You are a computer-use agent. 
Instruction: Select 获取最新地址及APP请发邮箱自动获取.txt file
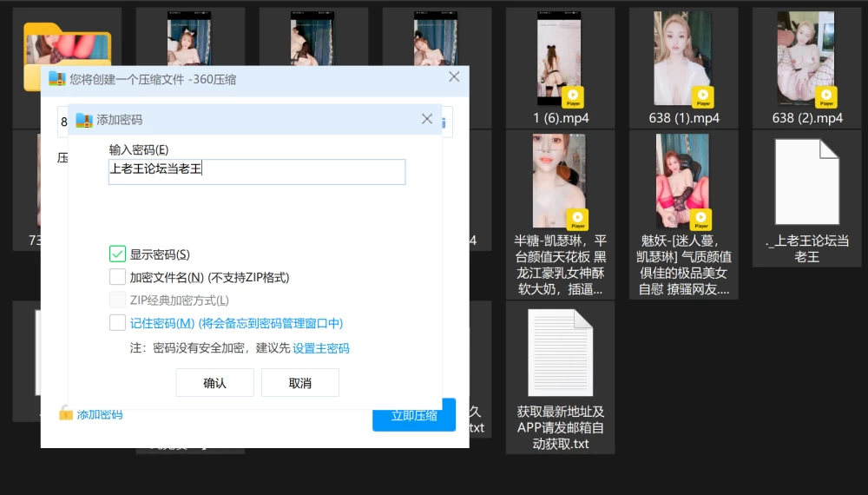point(560,378)
